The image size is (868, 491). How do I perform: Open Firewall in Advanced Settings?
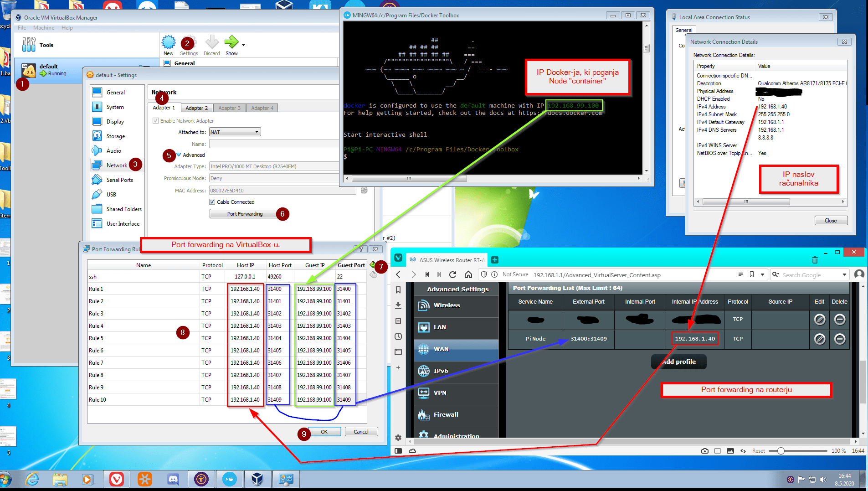456,415
